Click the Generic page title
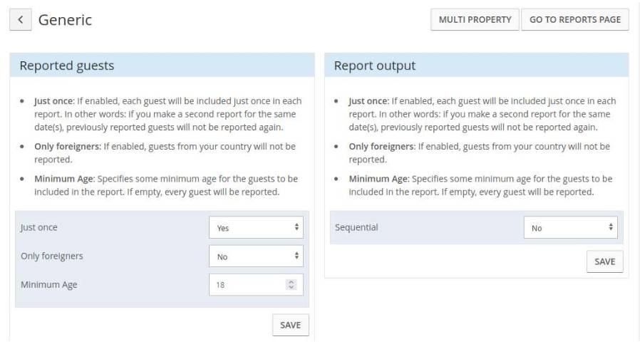640x364 pixels. [65, 19]
